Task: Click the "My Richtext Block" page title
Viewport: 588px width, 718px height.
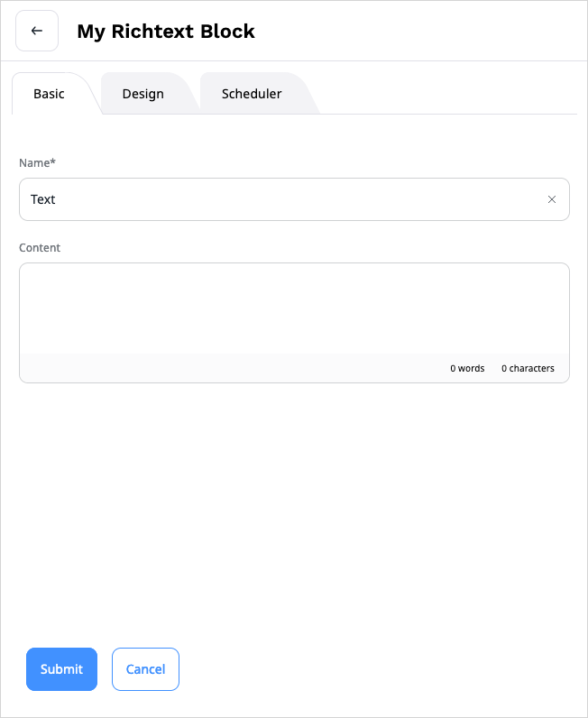Action: coord(166,32)
